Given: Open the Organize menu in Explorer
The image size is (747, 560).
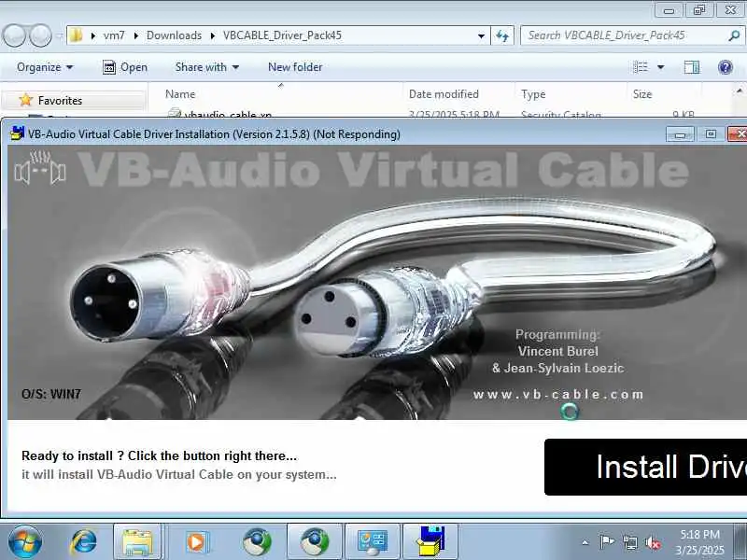Looking at the screenshot, I should tap(45, 67).
